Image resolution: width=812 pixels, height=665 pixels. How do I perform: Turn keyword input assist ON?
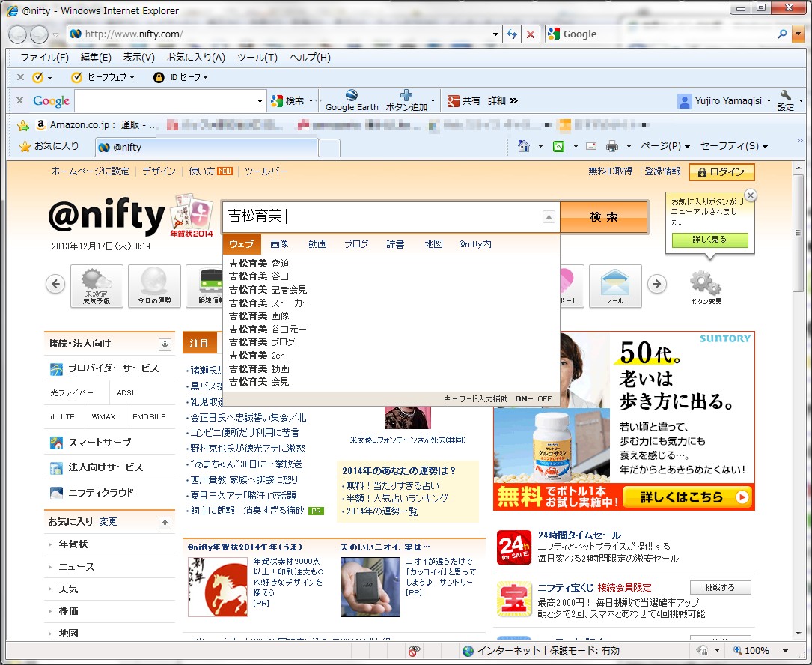point(521,398)
